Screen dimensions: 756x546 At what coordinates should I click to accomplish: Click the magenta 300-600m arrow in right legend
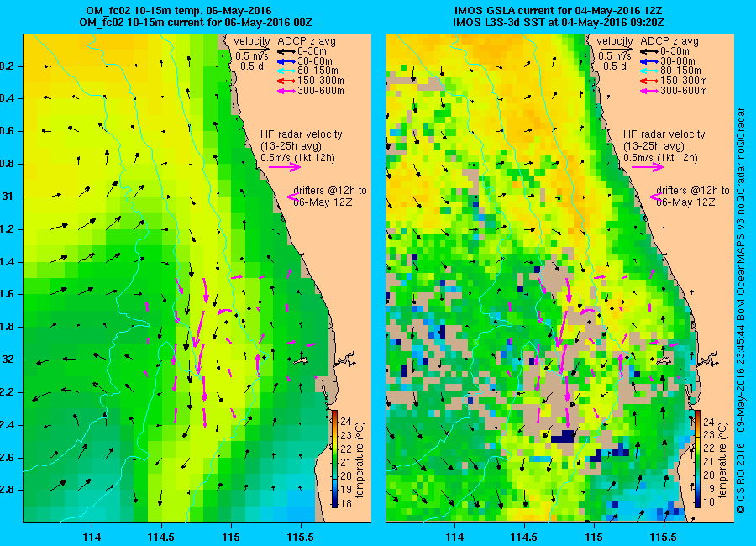(x=649, y=91)
